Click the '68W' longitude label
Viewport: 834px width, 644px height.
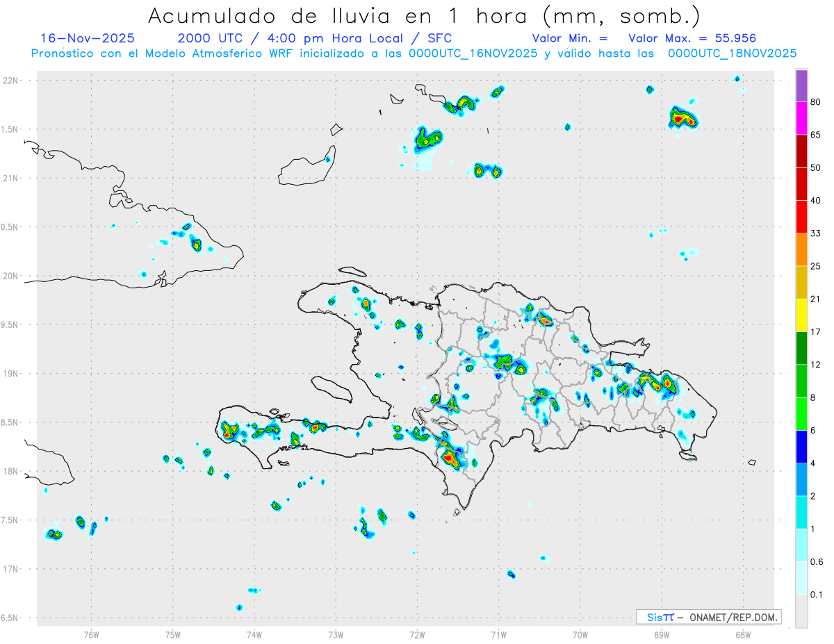click(x=743, y=634)
